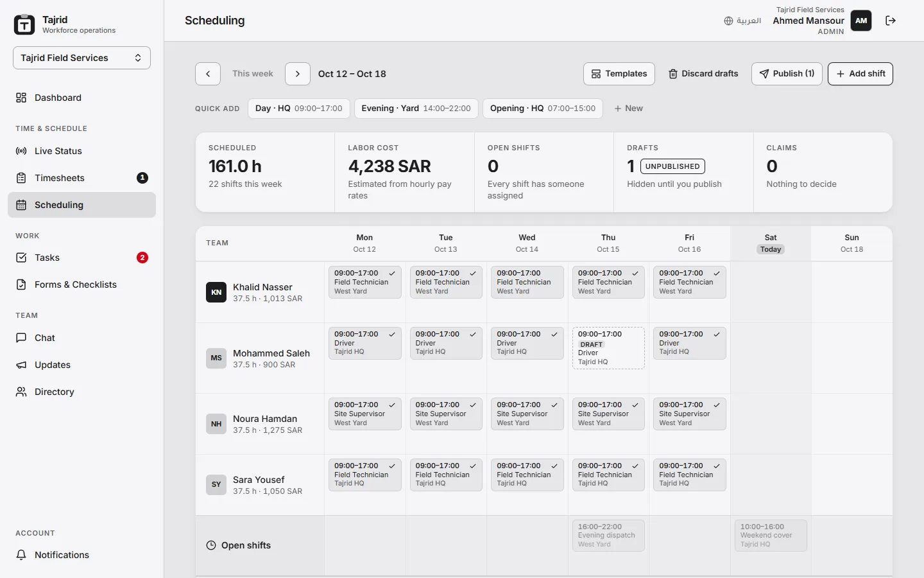Open Sara Yousef's Friday Field Technician shift
The height and width of the screenshot is (578, 924).
pyautogui.click(x=689, y=475)
